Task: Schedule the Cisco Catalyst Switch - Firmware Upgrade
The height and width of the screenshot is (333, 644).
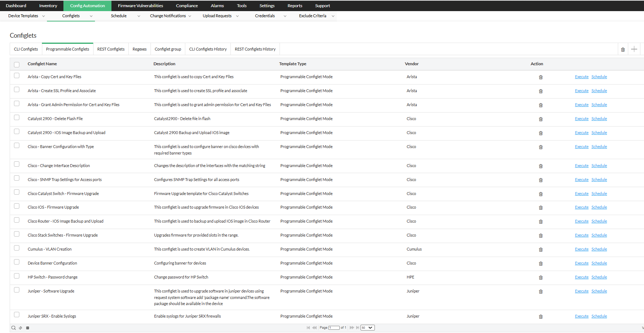Action: [x=599, y=193]
